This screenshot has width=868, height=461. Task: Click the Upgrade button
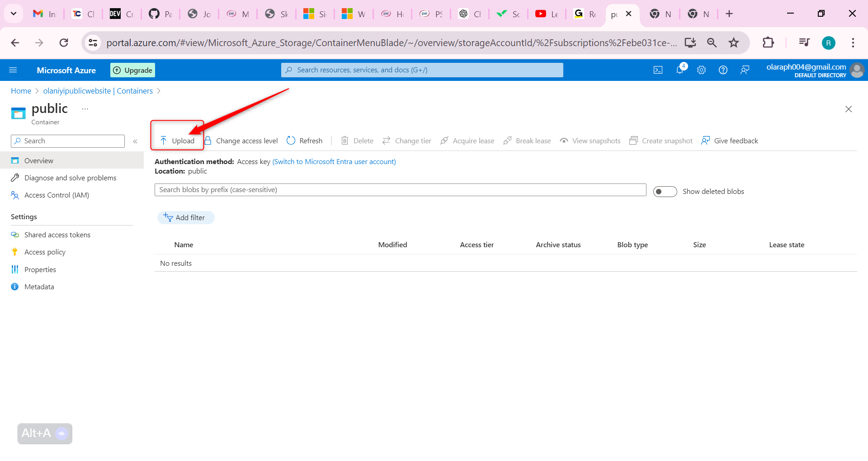[x=133, y=70]
